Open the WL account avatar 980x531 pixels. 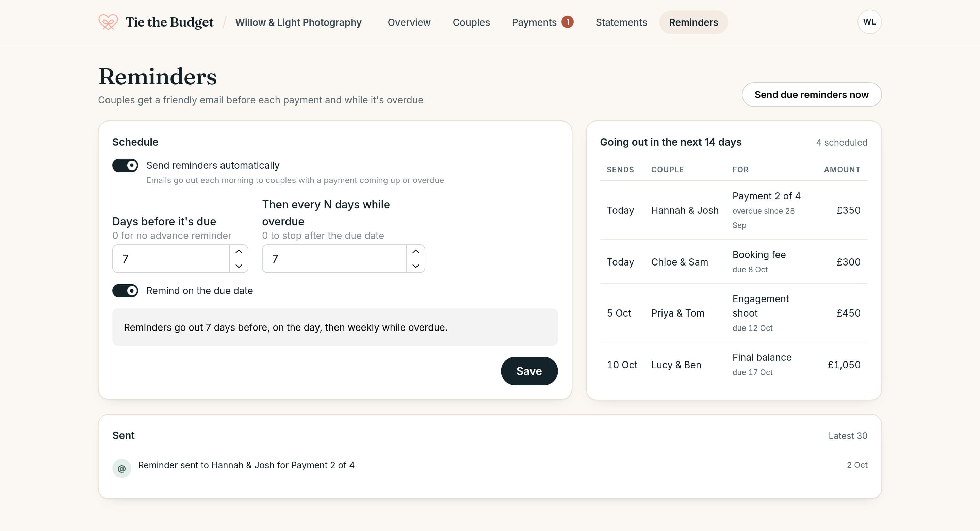tap(869, 22)
